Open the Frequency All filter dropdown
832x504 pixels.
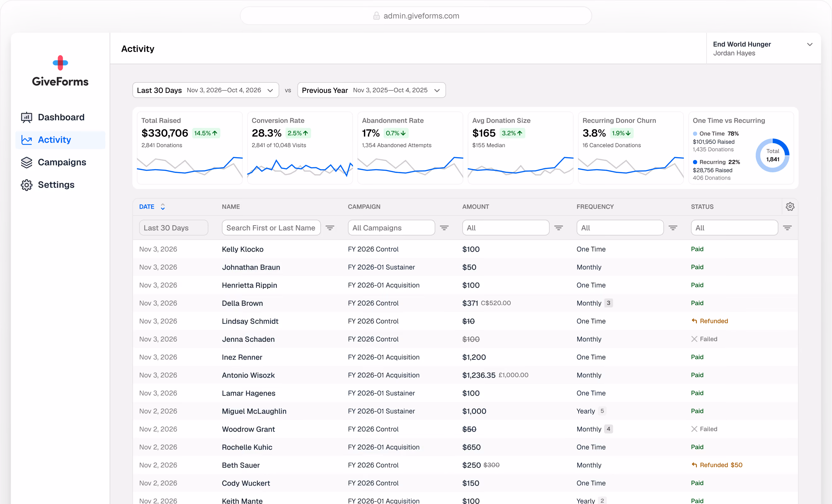[620, 228]
